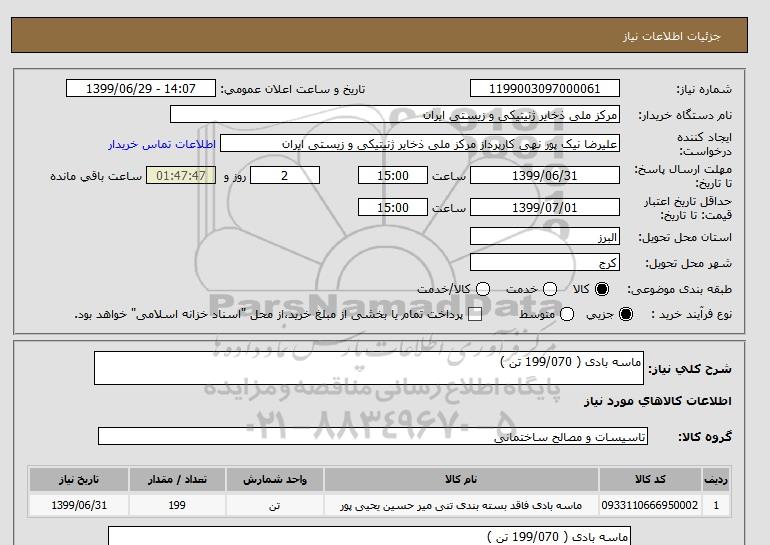Click the quantity cell 199

coord(177,505)
